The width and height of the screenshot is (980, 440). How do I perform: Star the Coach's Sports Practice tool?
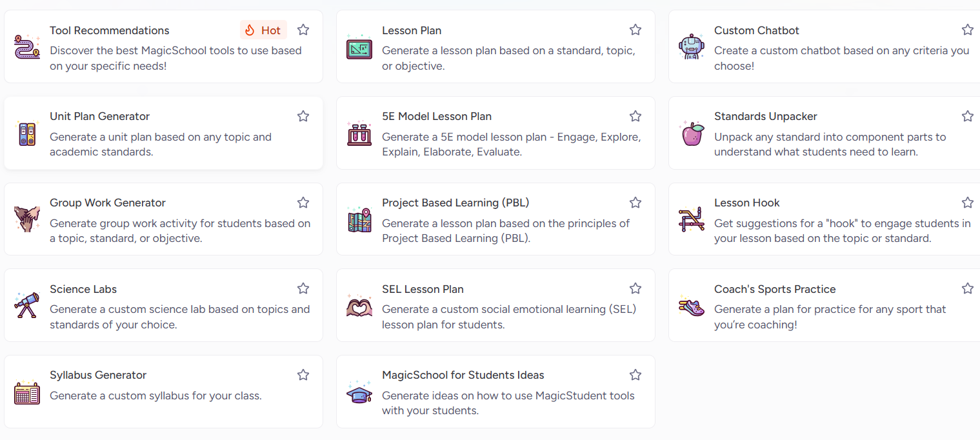point(967,288)
